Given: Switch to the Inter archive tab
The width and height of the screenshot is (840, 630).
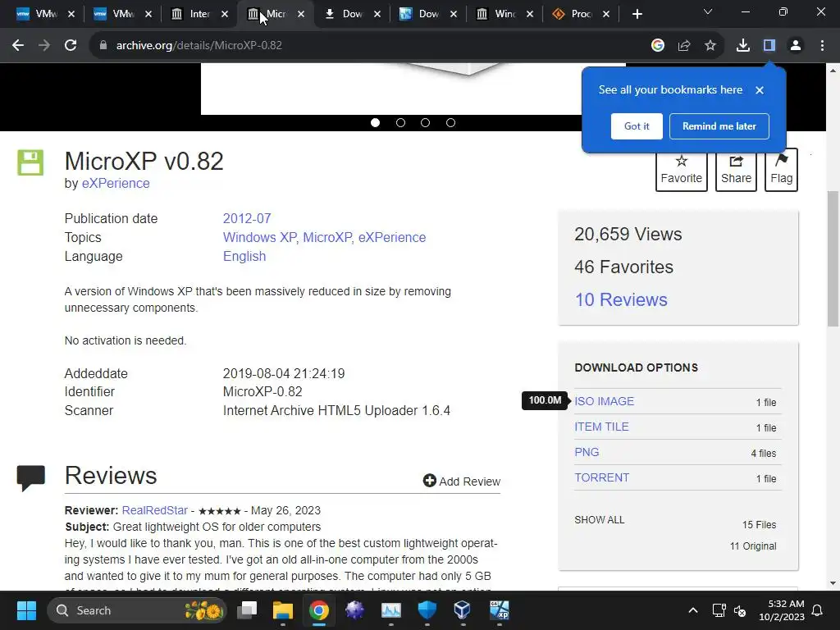Looking at the screenshot, I should click(x=199, y=15).
